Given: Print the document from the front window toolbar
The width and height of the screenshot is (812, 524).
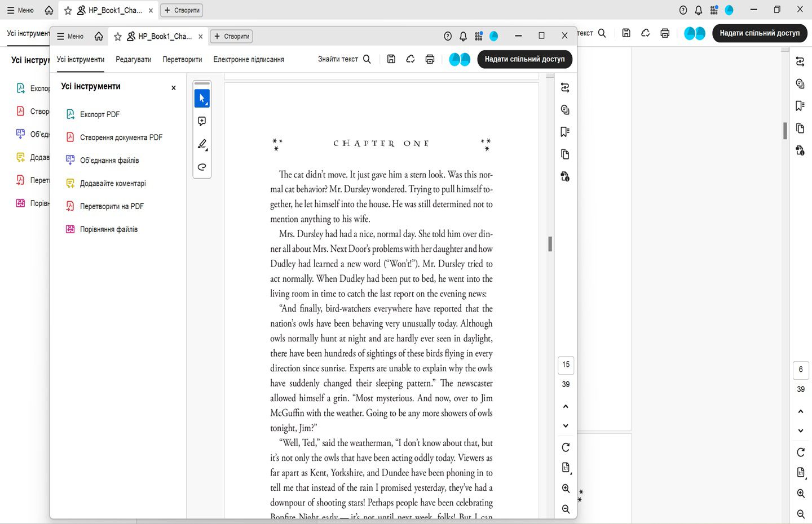Looking at the screenshot, I should tap(430, 59).
